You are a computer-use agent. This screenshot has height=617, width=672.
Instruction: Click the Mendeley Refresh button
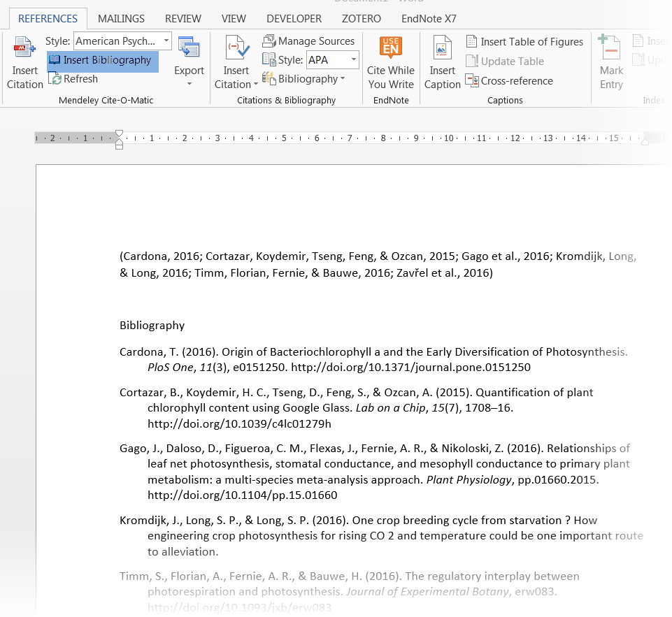[73, 79]
